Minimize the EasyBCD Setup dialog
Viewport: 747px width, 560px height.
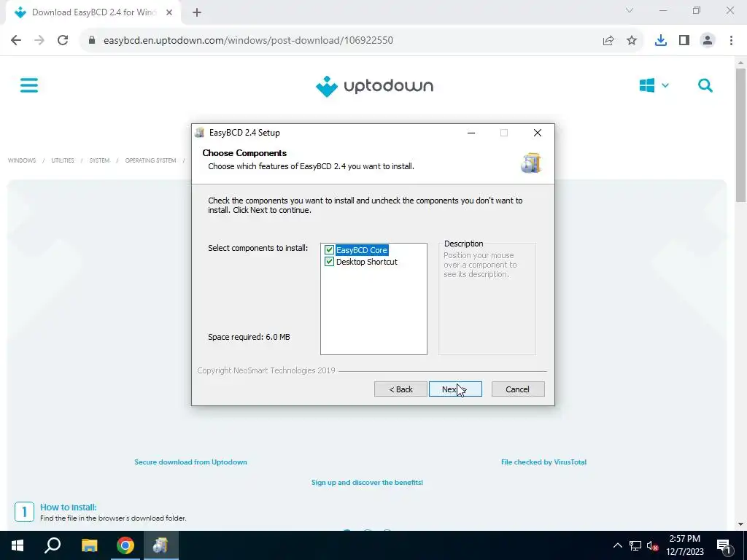pyautogui.click(x=471, y=133)
